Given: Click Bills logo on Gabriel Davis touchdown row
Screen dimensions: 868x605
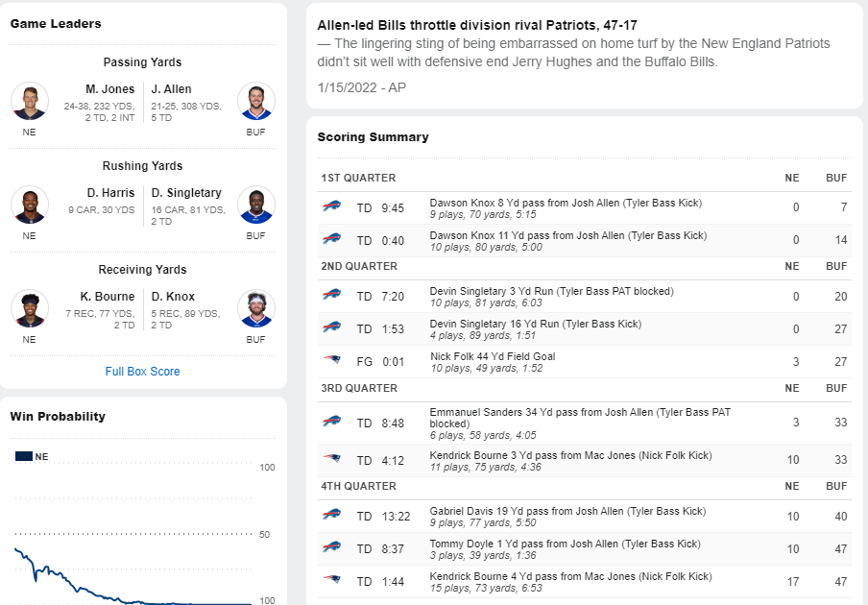Looking at the screenshot, I should click(331, 514).
